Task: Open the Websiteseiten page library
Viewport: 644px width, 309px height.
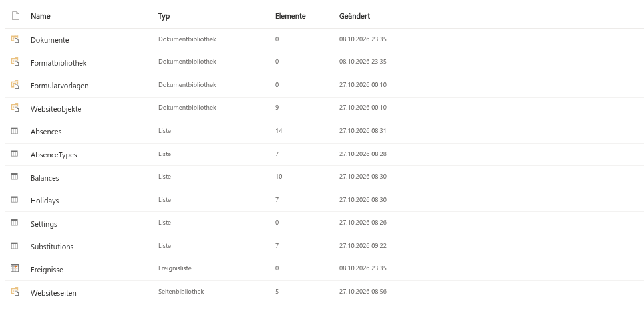Action: [53, 292]
